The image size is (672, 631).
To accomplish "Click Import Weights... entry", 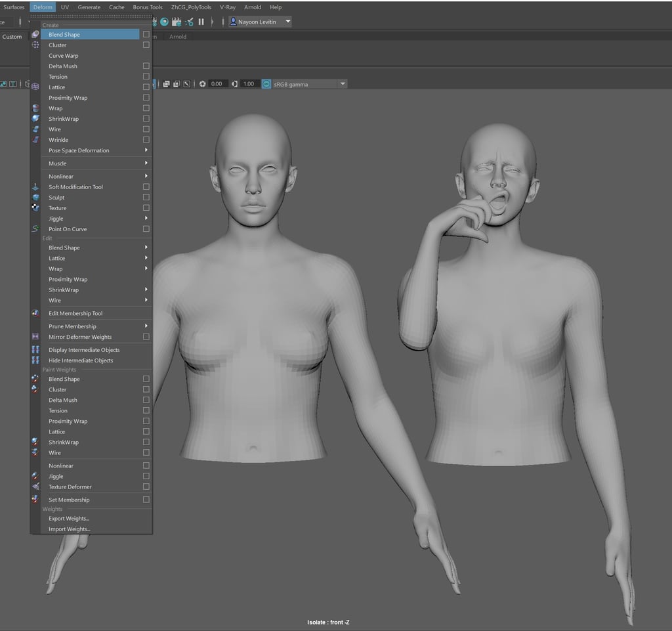I will pos(70,529).
